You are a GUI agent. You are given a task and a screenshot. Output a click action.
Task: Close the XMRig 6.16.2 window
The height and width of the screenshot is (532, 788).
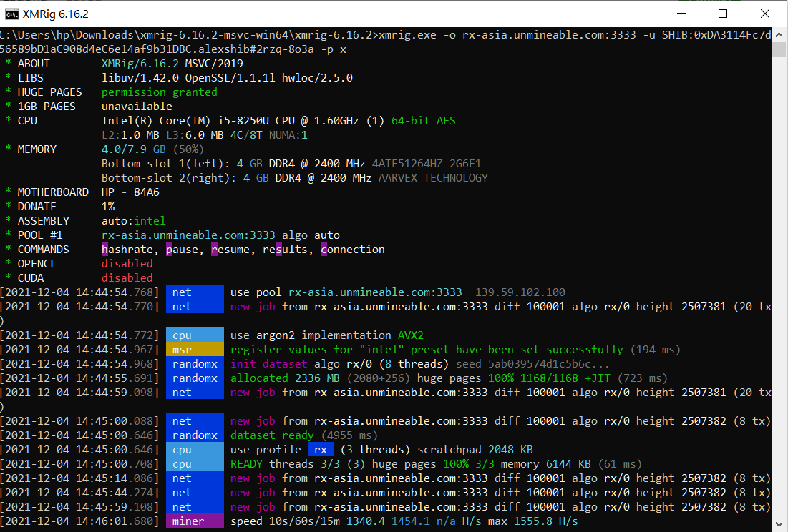coord(765,14)
